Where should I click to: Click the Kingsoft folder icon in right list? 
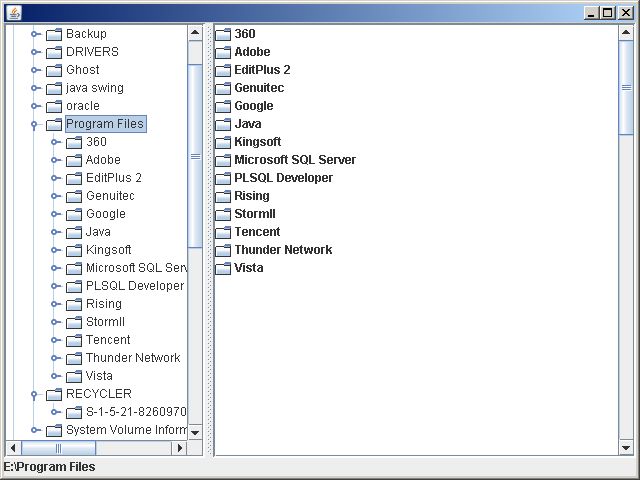pos(223,142)
